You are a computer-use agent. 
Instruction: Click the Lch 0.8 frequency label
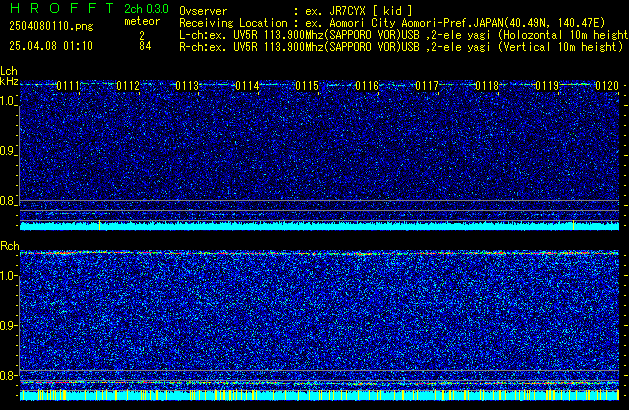coord(8,201)
